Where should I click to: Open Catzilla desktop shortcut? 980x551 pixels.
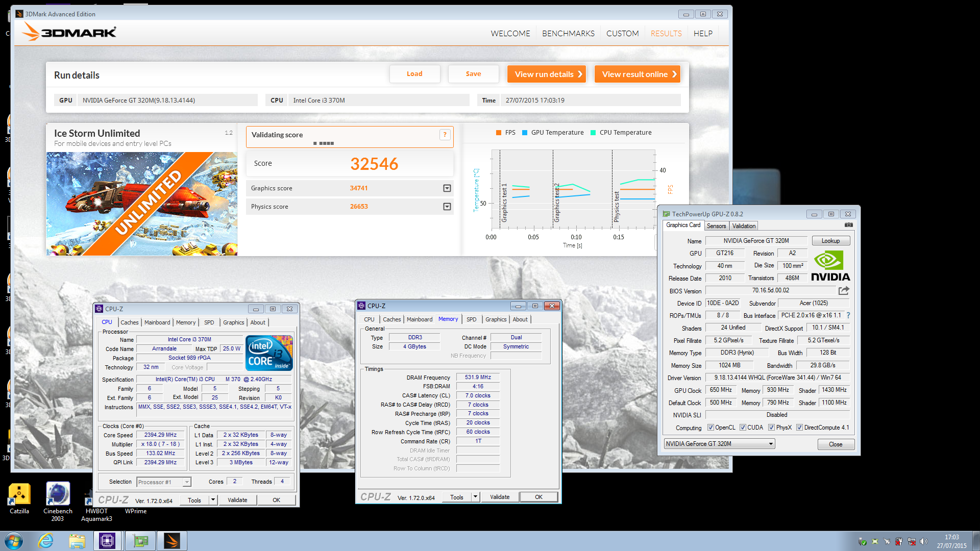coord(19,498)
